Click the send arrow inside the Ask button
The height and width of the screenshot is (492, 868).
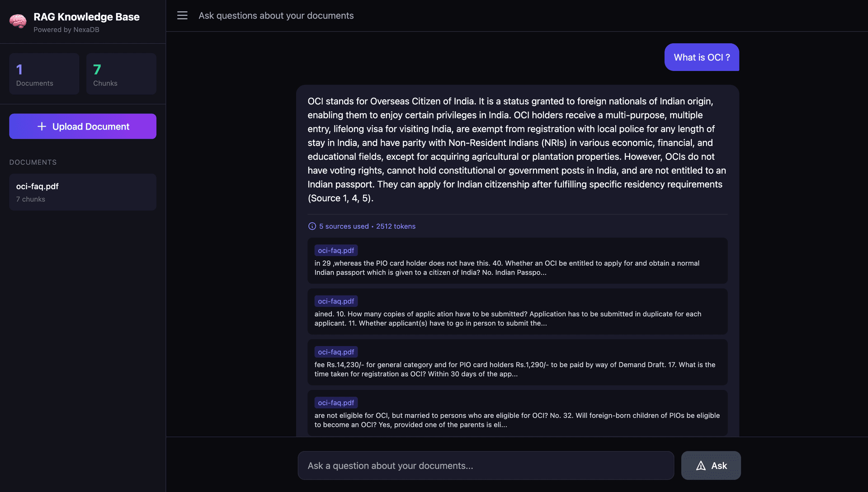(700, 465)
